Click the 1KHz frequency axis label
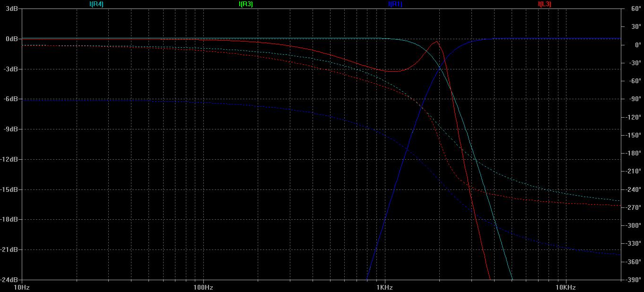 [x=384, y=287]
